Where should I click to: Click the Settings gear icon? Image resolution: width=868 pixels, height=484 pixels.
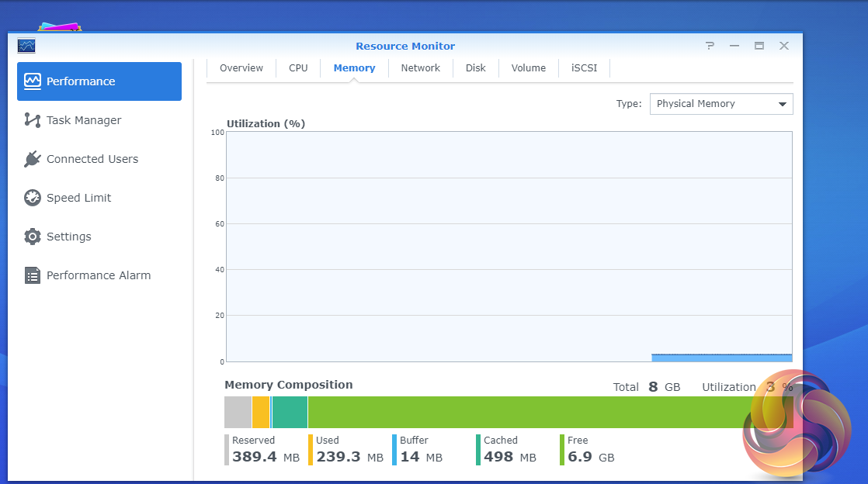coord(33,237)
